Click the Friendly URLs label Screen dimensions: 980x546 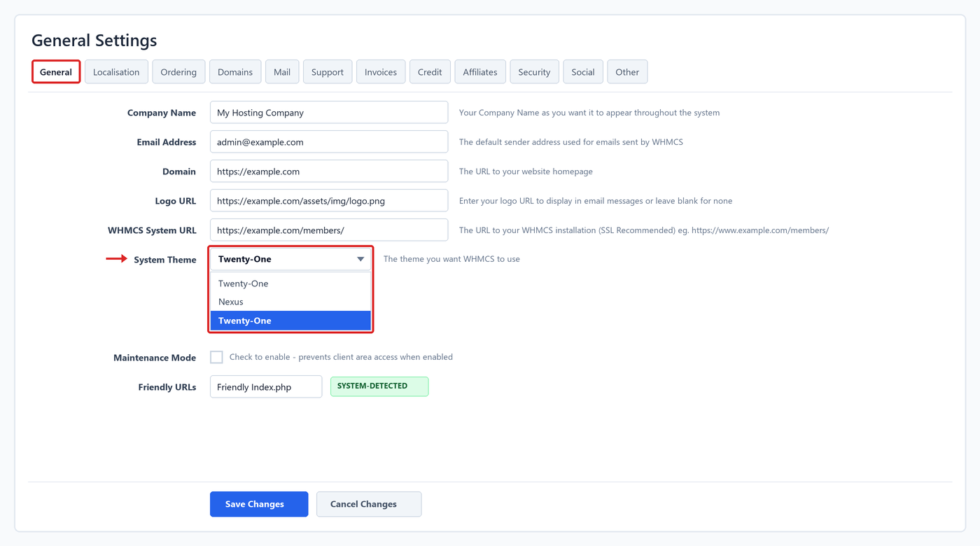(x=167, y=387)
